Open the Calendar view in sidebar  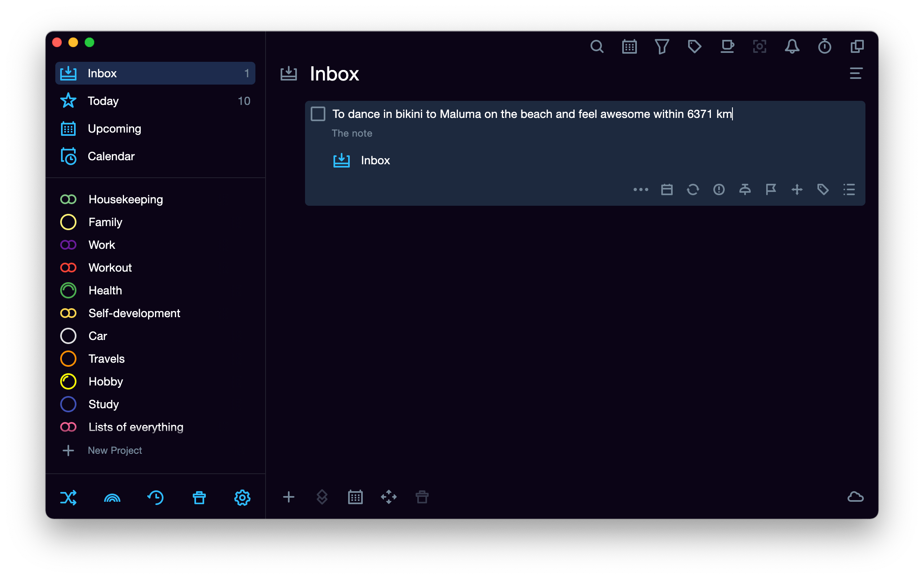coord(155,156)
